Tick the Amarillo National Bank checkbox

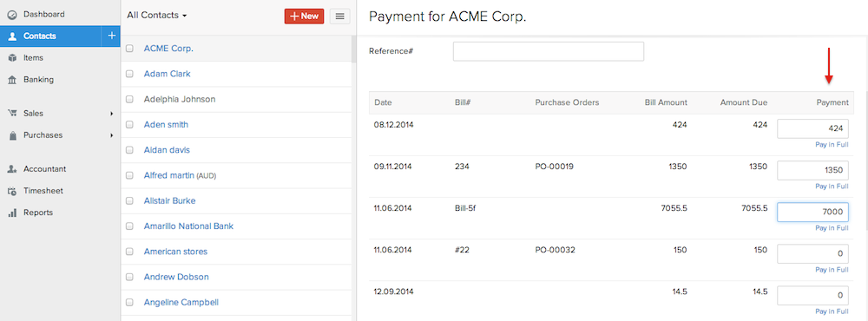point(129,226)
